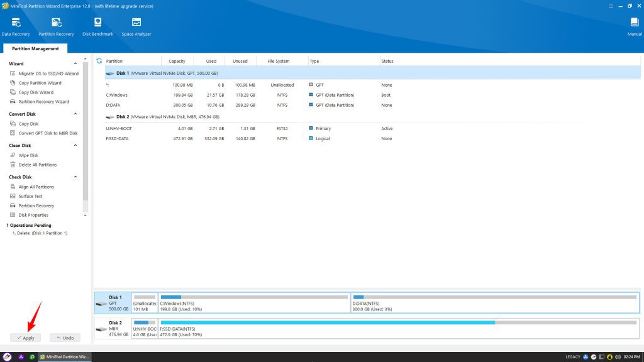644x362 pixels.
Task: Collapse the Clean Disk section
Action: tap(75, 145)
